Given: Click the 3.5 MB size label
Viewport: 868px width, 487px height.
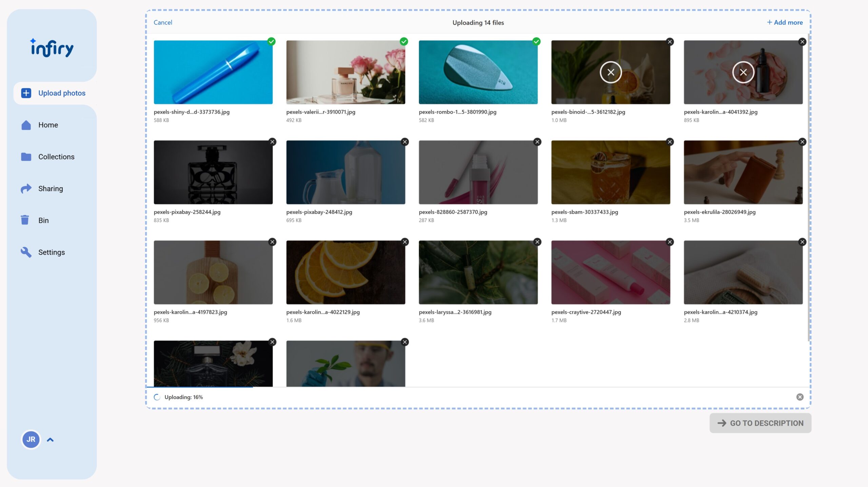Looking at the screenshot, I should click(691, 220).
